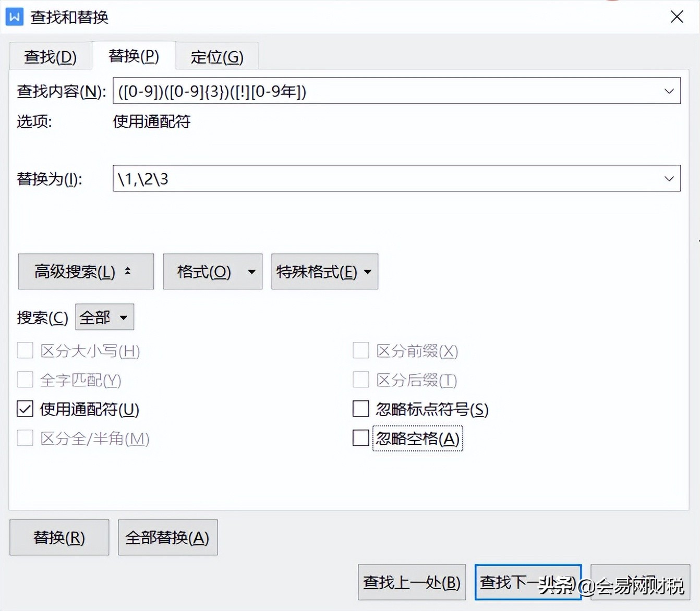Close the 查找和替换 dialog
Image resolution: width=700 pixels, height=611 pixels.
(677, 17)
